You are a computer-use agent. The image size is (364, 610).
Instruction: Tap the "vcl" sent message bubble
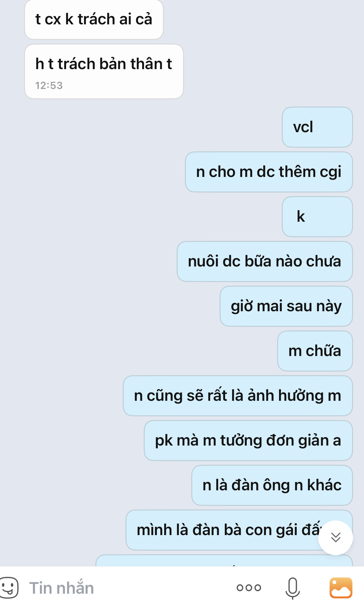coord(317,127)
